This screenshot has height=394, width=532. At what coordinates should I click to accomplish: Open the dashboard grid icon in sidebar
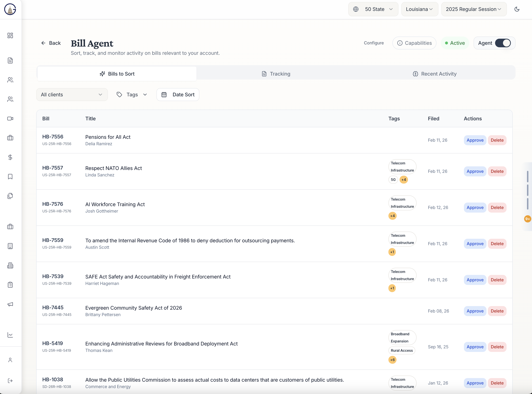(x=10, y=35)
